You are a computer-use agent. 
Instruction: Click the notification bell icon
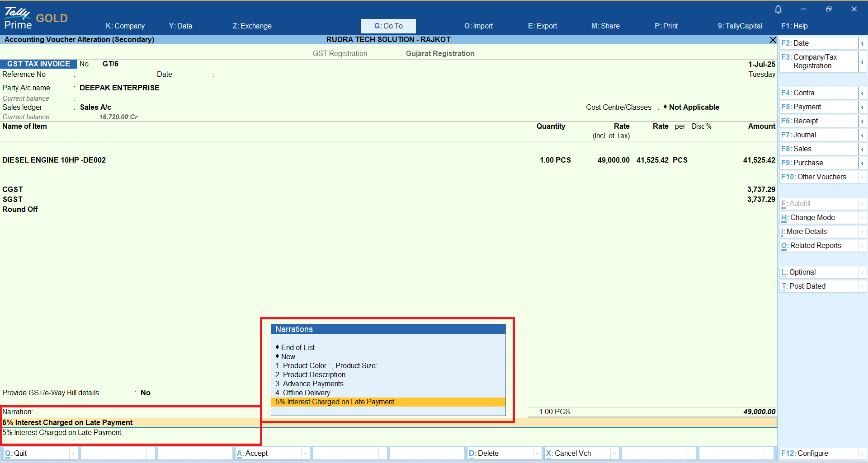(x=778, y=9)
